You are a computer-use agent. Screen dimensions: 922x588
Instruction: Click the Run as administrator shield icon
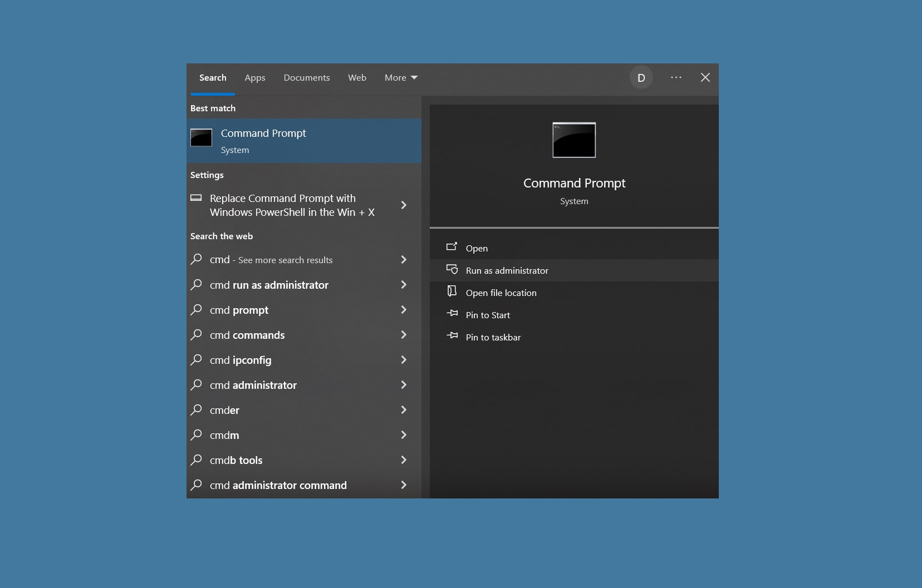click(x=452, y=269)
